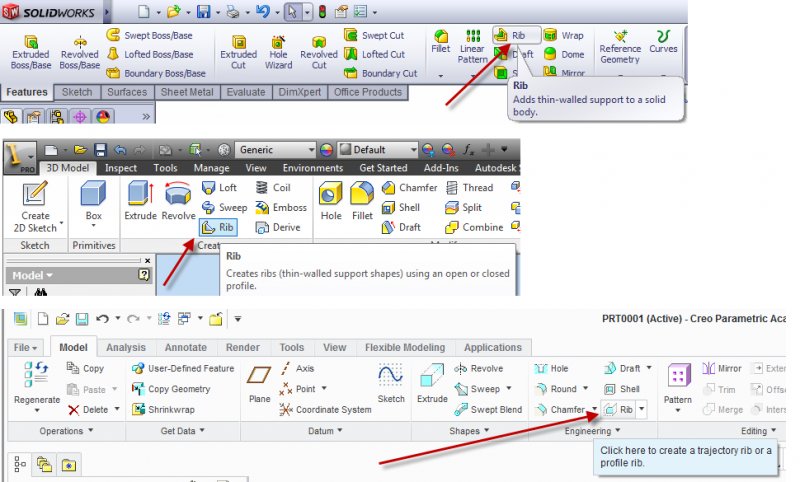Expand Creo Datum group menu

click(325, 431)
